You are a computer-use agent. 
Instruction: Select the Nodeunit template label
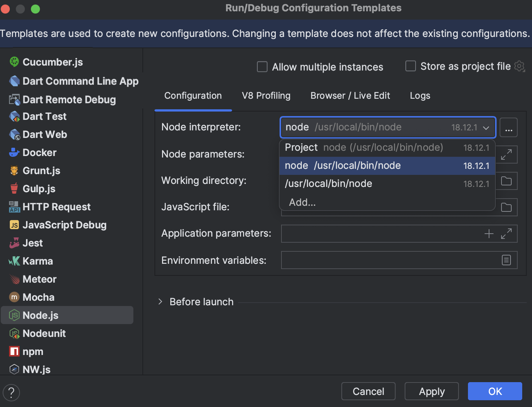44,334
